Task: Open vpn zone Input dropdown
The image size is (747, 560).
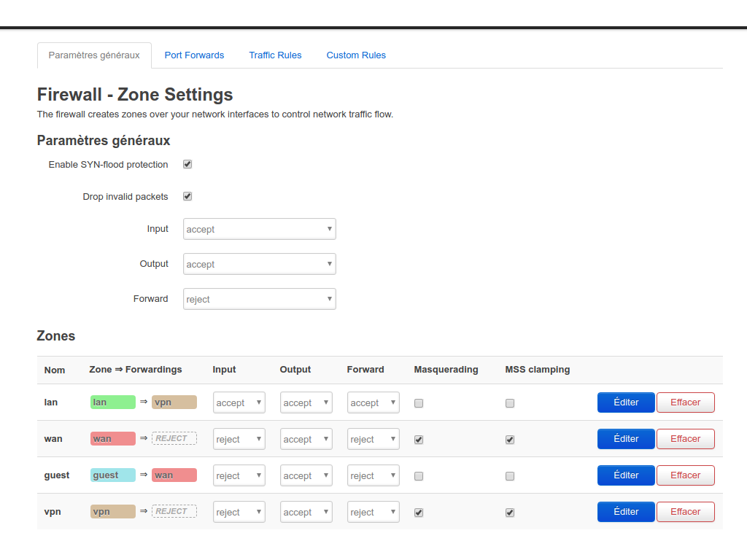Action: click(x=239, y=512)
